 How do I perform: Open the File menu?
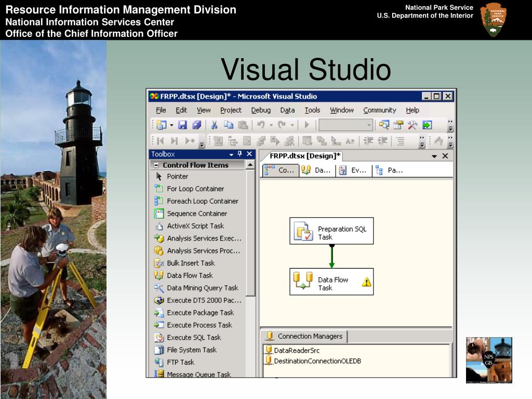coord(161,110)
